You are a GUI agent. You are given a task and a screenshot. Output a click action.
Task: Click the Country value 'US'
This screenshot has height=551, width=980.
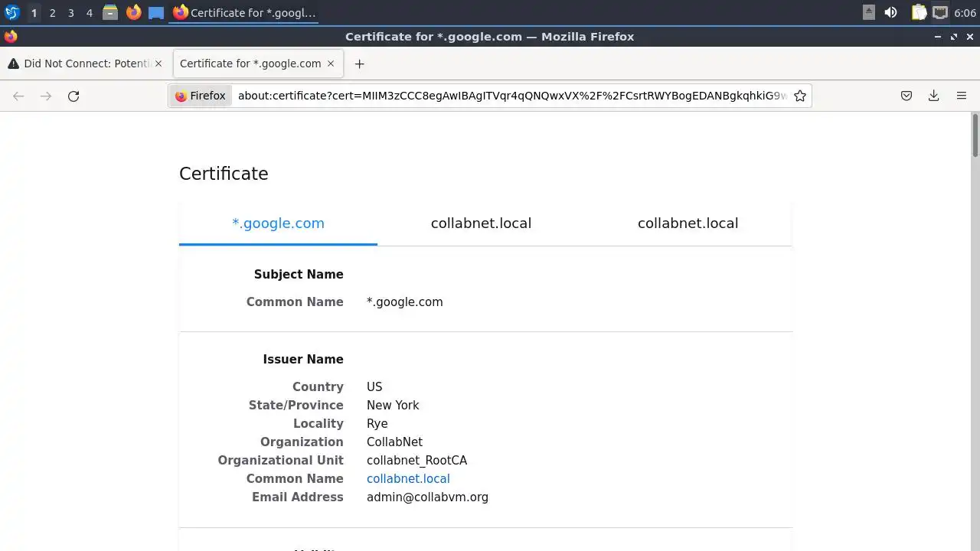[x=374, y=387]
